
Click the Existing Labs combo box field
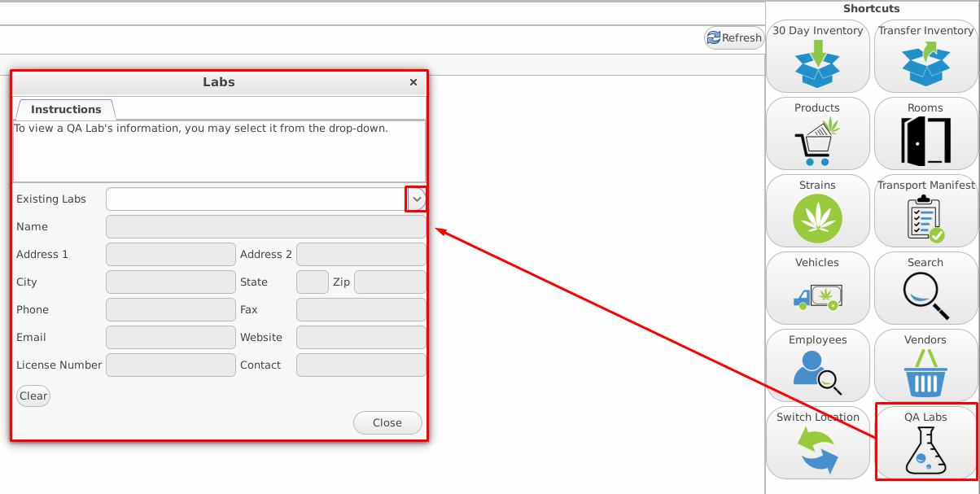coord(256,199)
